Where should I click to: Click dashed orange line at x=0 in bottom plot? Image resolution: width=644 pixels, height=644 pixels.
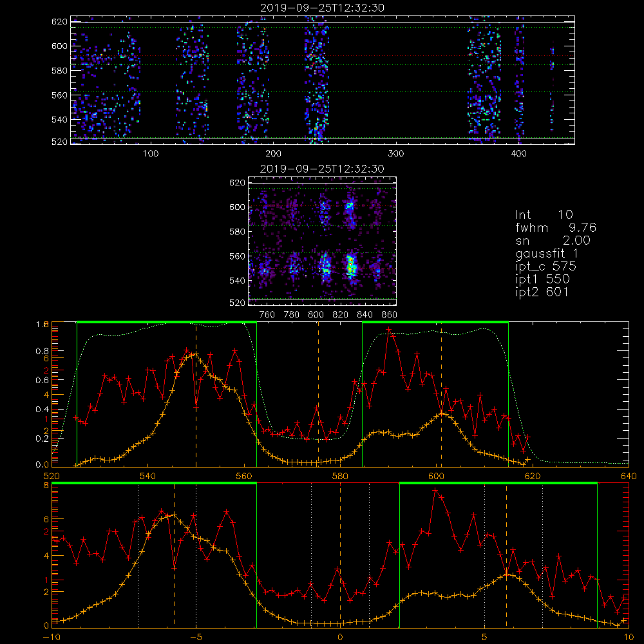[340, 554]
